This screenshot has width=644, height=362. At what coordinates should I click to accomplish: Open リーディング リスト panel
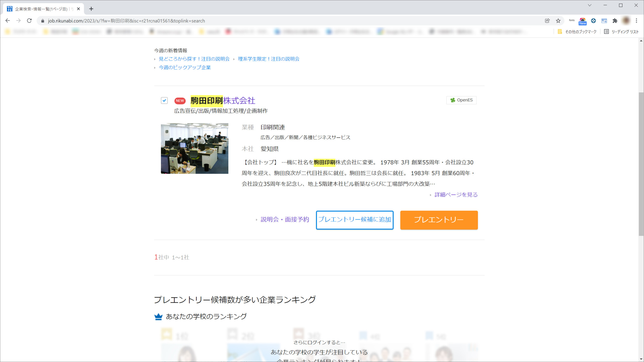tap(621, 32)
